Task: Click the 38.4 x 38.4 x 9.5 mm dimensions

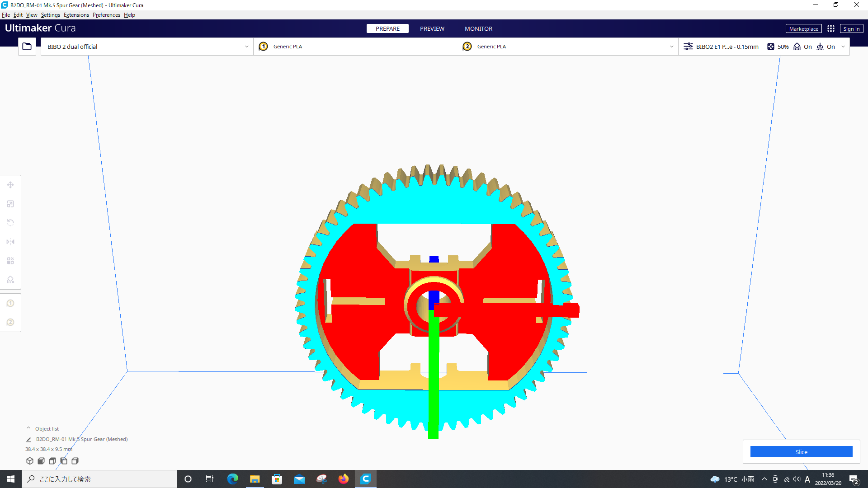Action: pos(49,449)
